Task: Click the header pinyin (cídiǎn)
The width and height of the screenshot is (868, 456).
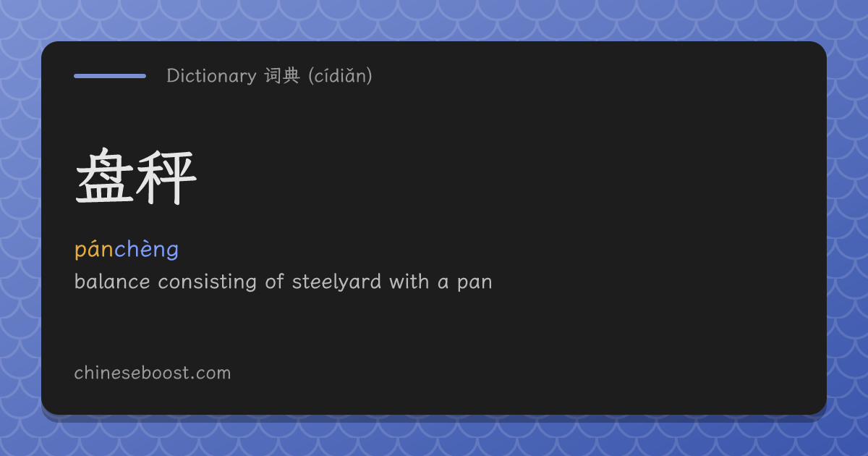Action: (340, 75)
